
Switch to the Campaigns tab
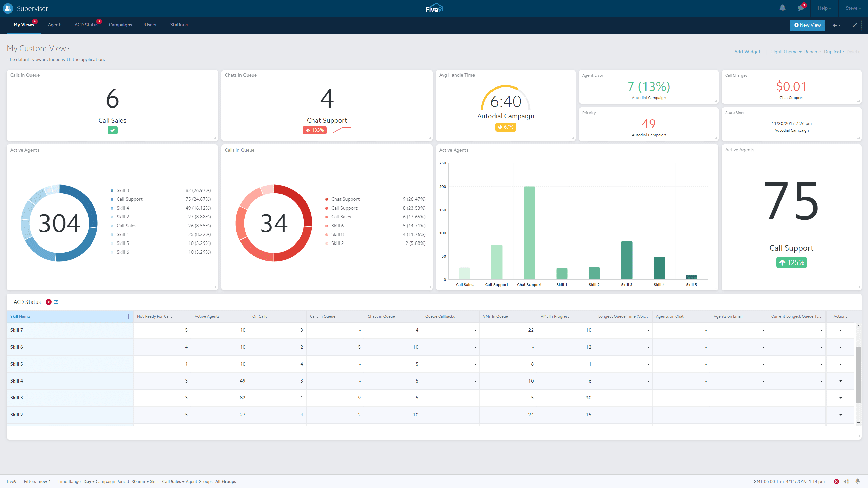coord(120,25)
